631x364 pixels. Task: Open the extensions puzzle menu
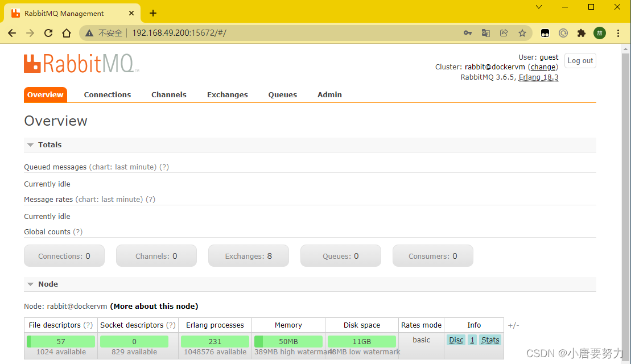[581, 33]
